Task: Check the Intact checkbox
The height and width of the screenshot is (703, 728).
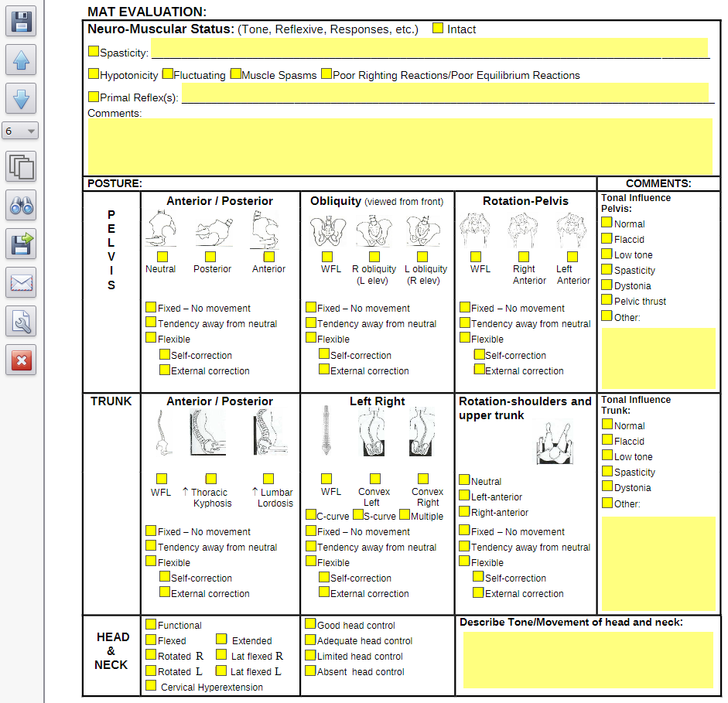Action: click(x=438, y=29)
